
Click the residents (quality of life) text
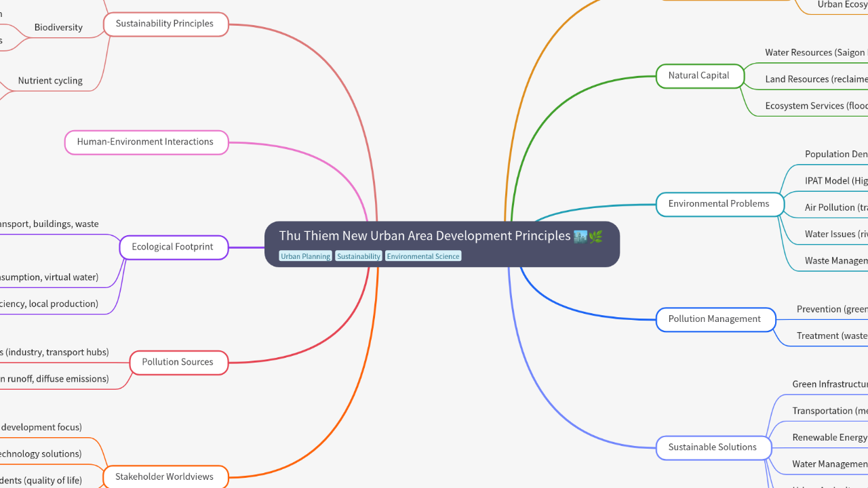pos(41,481)
